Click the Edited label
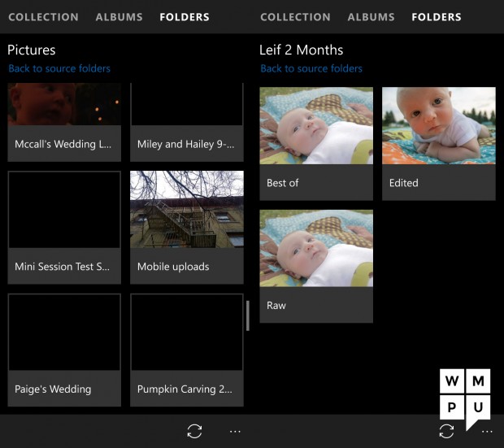 (404, 183)
